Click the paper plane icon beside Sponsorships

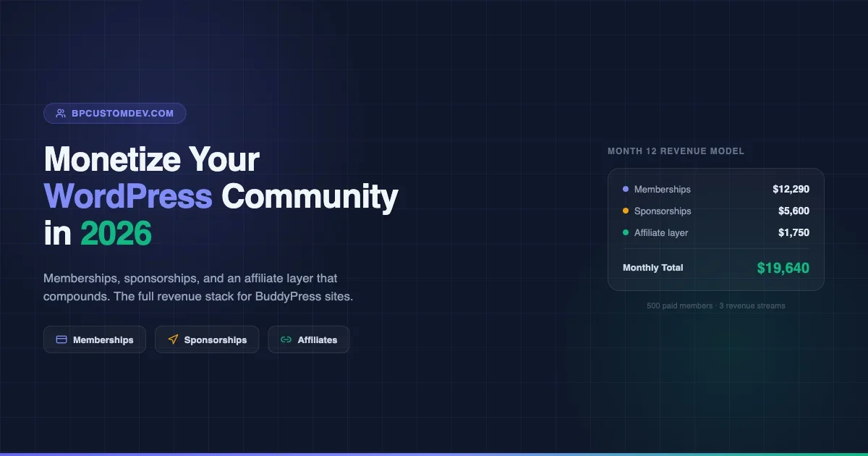[173, 339]
